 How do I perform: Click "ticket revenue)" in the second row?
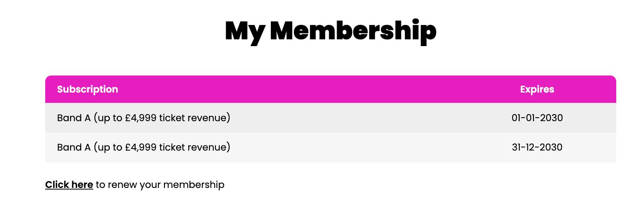194,147
